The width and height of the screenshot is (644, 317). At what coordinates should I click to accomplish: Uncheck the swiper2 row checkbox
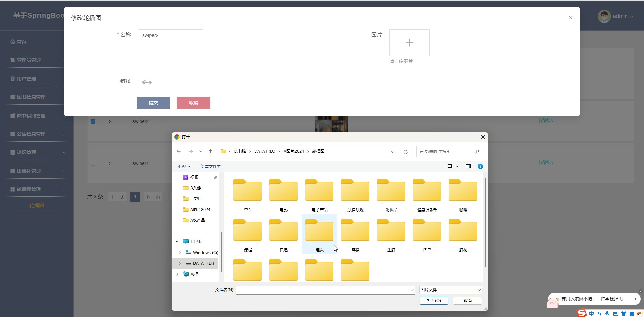click(93, 121)
